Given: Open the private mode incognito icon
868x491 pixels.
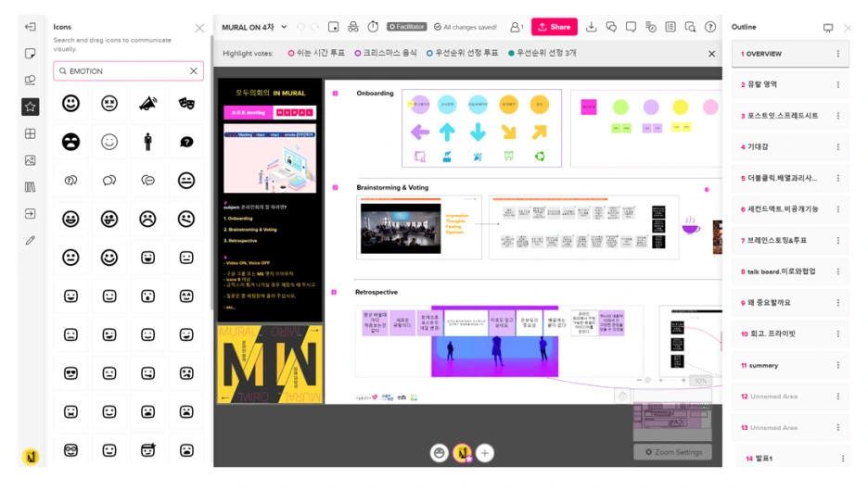Looking at the screenshot, I should click(x=353, y=27).
